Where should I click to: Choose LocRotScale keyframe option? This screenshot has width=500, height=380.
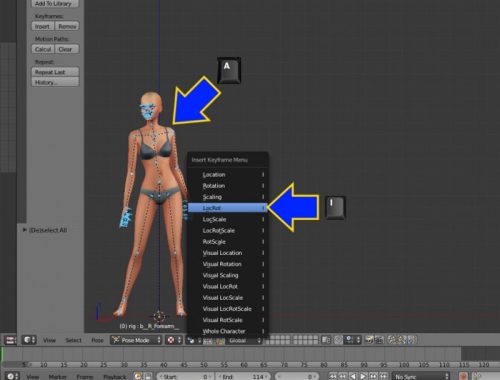click(x=228, y=231)
